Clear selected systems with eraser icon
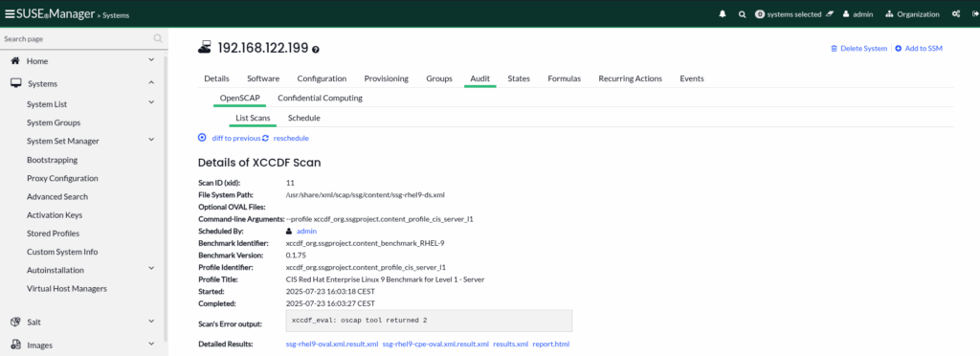980x356 pixels. [830, 13]
